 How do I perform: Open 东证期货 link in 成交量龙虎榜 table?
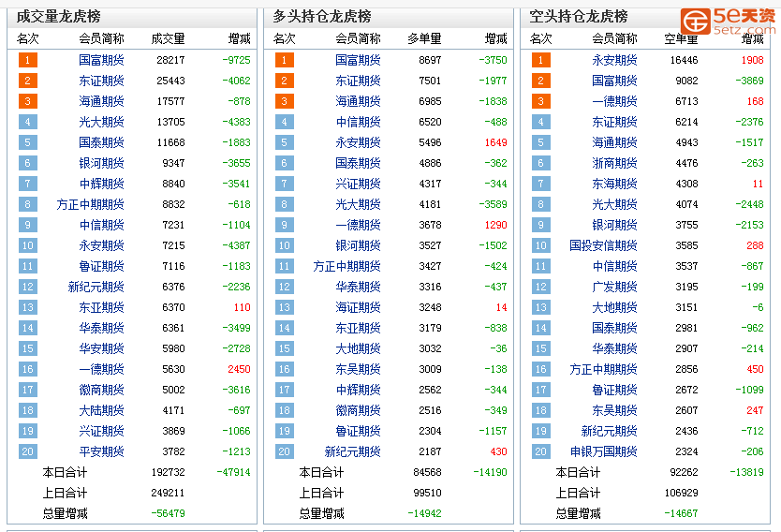coord(101,81)
